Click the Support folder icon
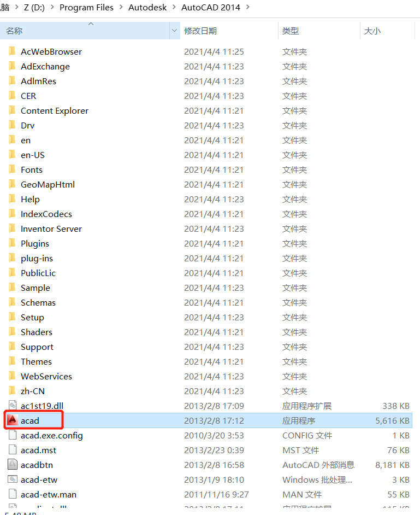 pyautogui.click(x=12, y=347)
